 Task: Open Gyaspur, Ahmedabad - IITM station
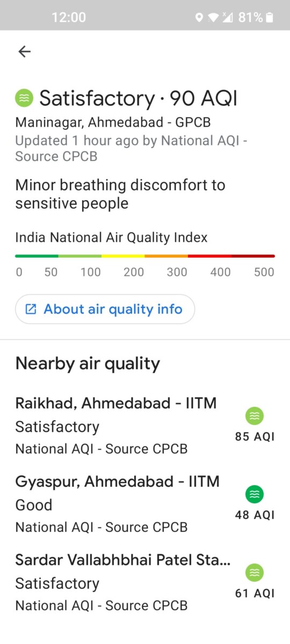145,504
